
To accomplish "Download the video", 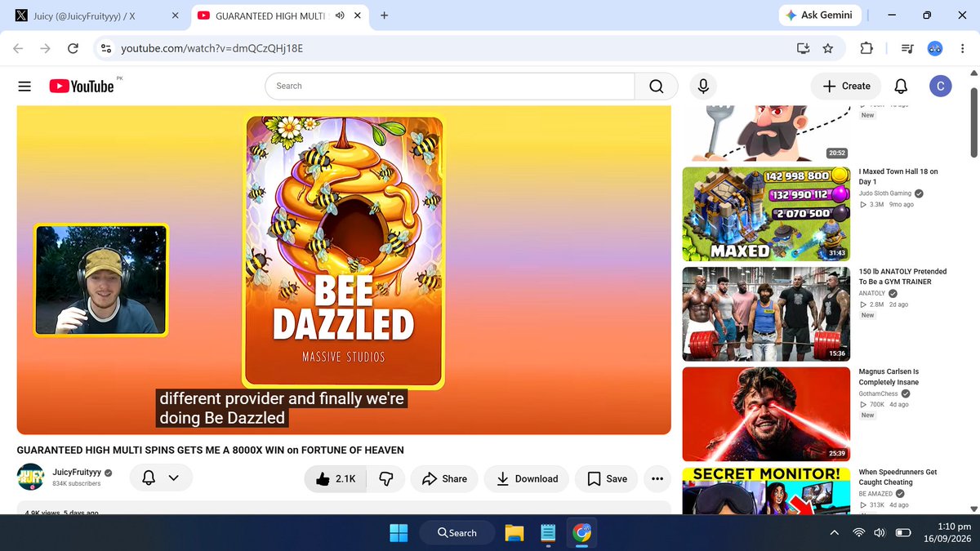I will [x=527, y=478].
